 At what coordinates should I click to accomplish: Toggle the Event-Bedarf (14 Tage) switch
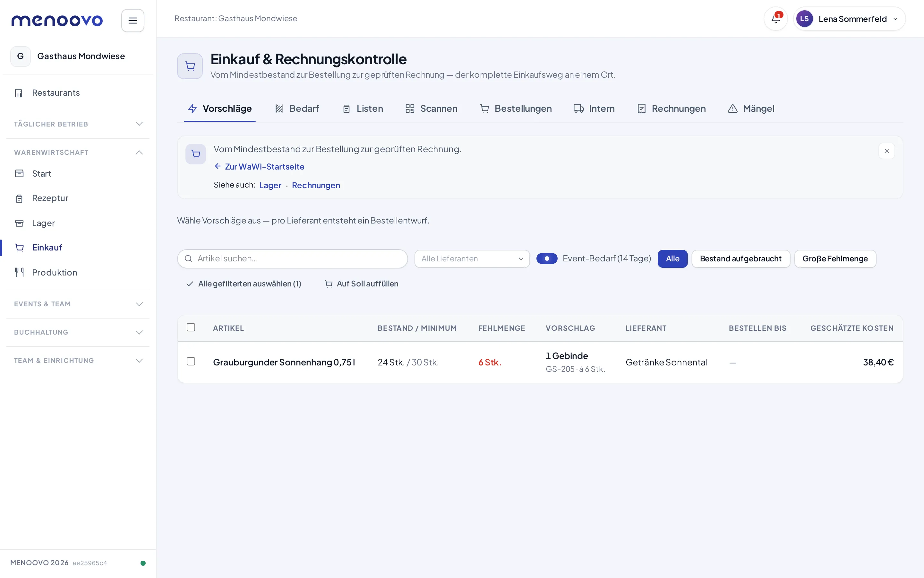click(x=547, y=259)
